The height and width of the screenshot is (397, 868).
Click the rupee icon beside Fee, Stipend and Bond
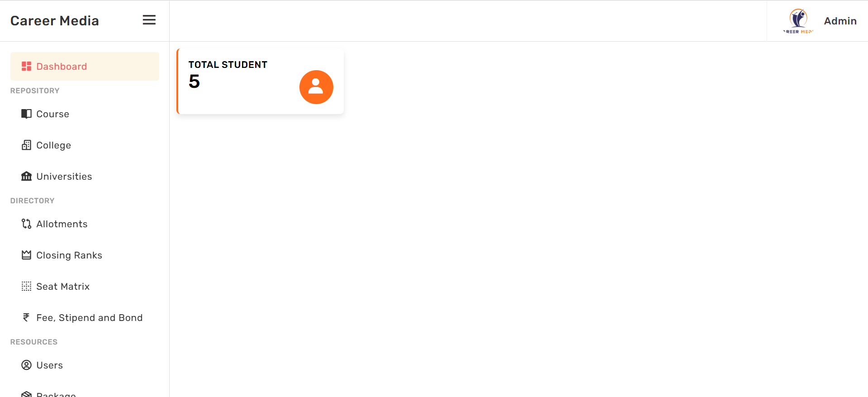pyautogui.click(x=26, y=317)
